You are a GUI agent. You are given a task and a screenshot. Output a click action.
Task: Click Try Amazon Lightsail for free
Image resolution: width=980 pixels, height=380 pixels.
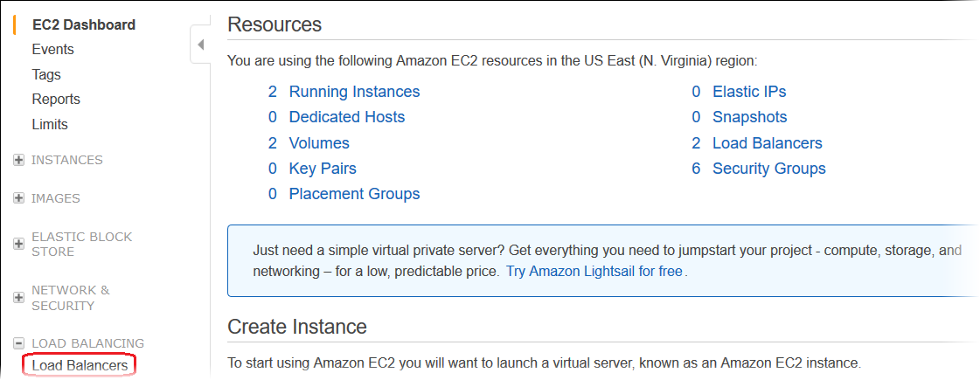pyautogui.click(x=594, y=271)
